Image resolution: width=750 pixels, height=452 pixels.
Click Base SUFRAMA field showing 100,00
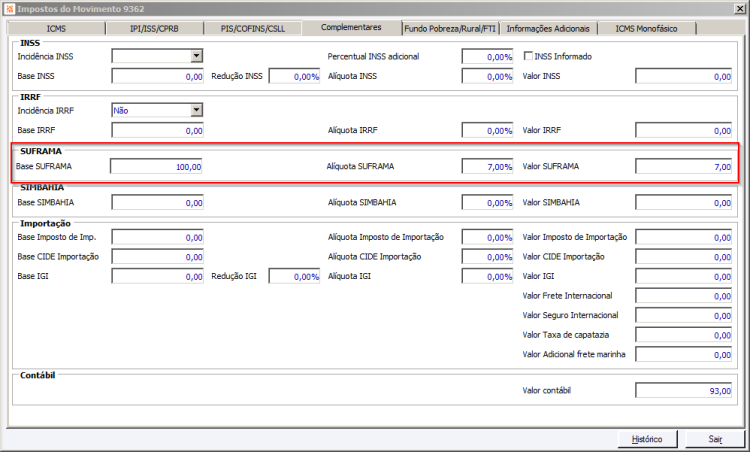(x=156, y=166)
